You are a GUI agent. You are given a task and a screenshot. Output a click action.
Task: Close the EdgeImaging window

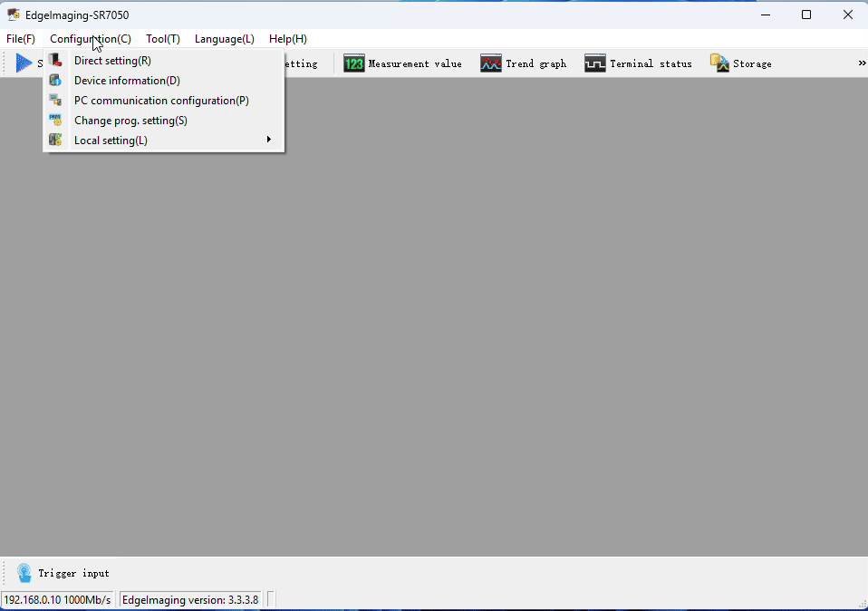click(847, 15)
